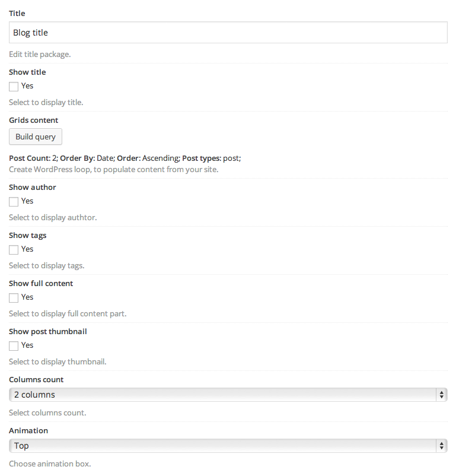Click the Yes label under Show full content

(27, 297)
